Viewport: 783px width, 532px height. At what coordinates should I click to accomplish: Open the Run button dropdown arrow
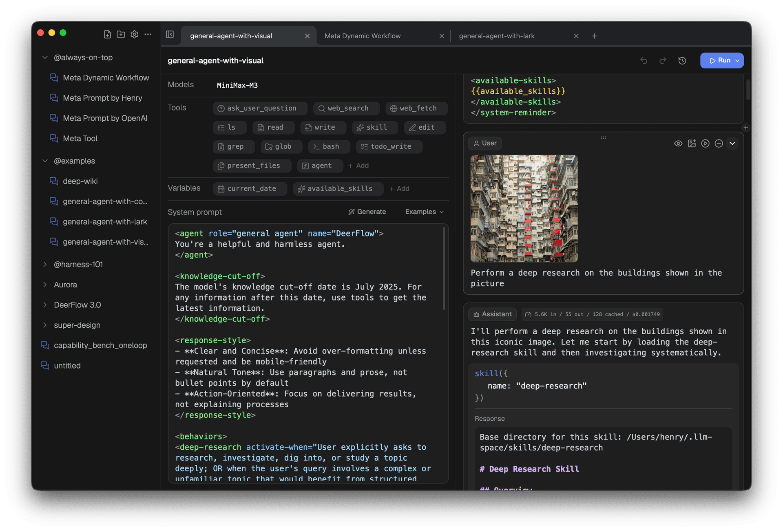tap(738, 61)
